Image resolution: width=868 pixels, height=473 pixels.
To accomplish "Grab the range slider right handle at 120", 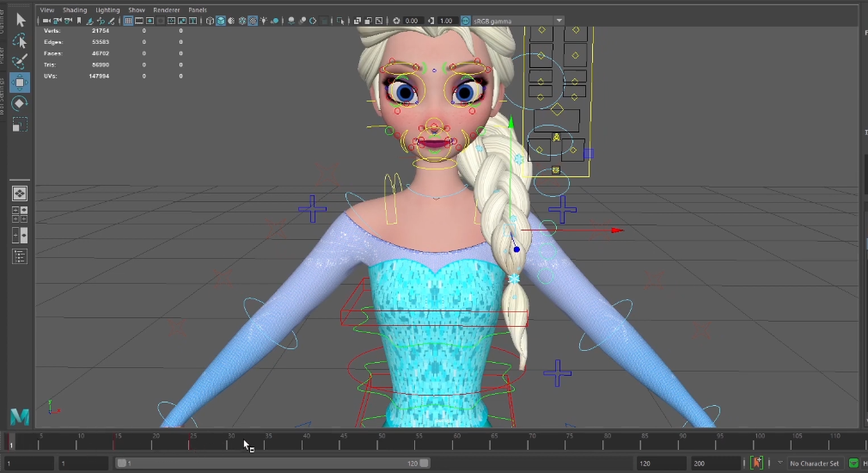I will point(424,463).
